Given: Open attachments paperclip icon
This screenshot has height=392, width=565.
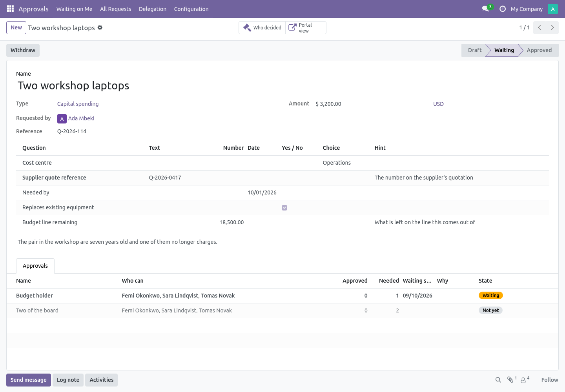Looking at the screenshot, I should click(510, 379).
